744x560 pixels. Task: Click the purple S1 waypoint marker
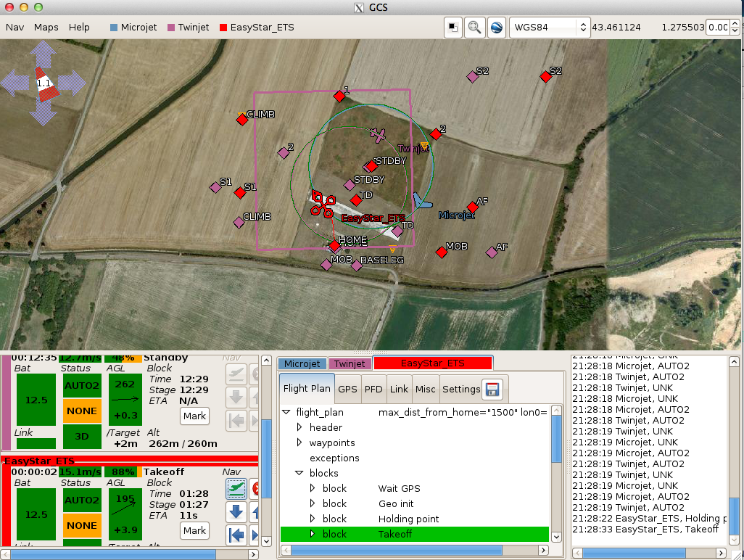215,187
